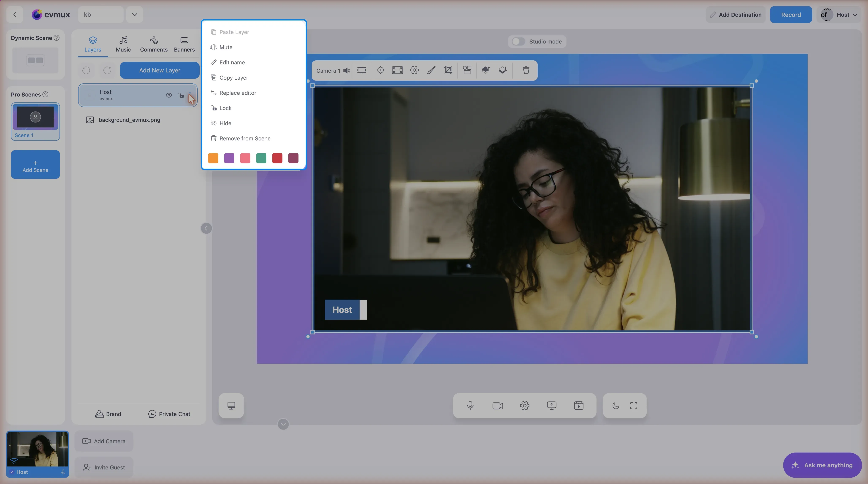The height and width of the screenshot is (484, 868).
Task: Toggle dark mode moon icon
Action: pyautogui.click(x=616, y=405)
